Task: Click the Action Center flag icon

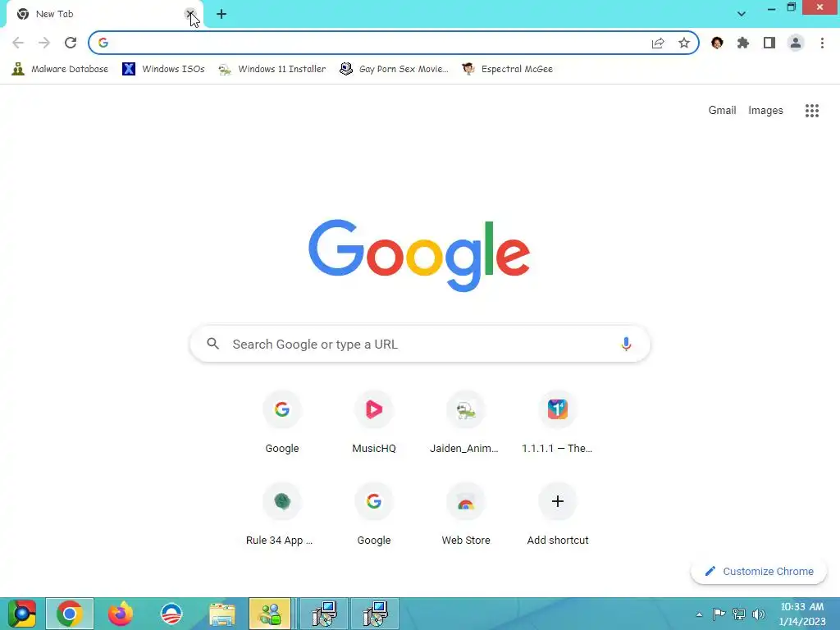Action: point(719,614)
